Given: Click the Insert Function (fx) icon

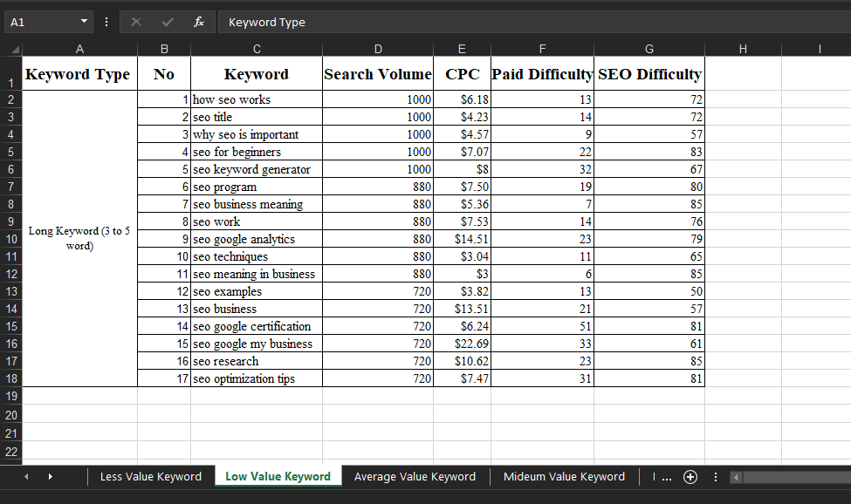Looking at the screenshot, I should [198, 22].
